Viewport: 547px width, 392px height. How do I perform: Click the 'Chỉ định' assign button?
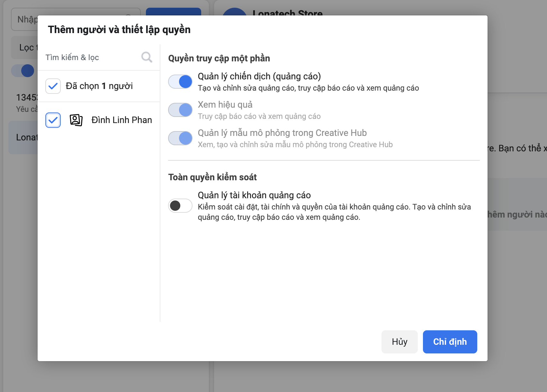(x=450, y=342)
